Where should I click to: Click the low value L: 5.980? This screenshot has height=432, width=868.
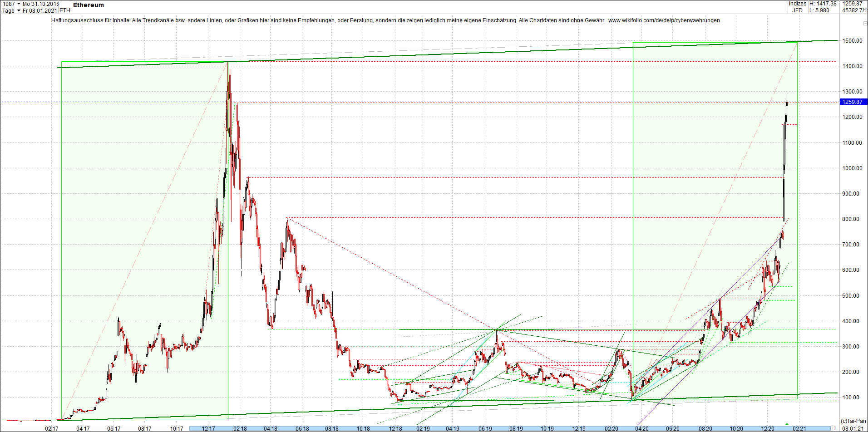point(820,10)
